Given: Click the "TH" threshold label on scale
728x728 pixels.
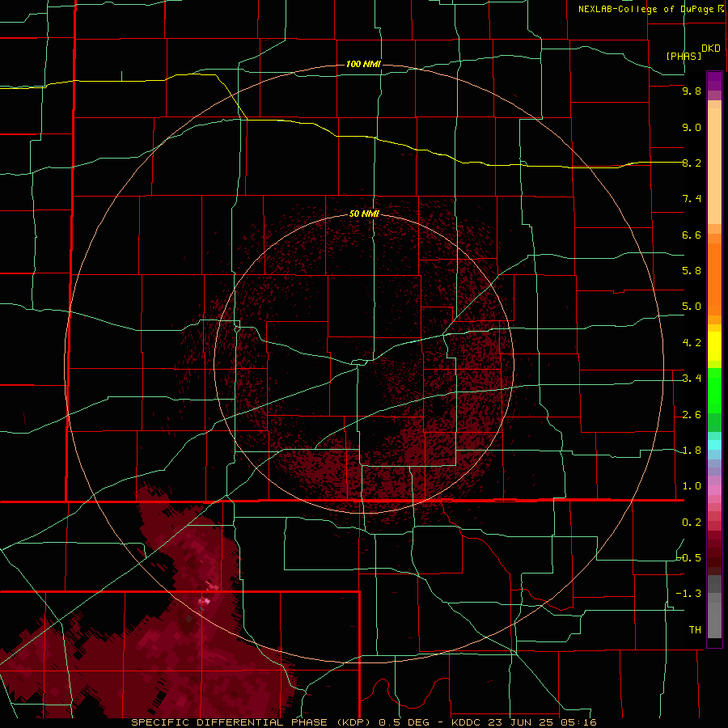Looking at the screenshot, I should tap(695, 630).
